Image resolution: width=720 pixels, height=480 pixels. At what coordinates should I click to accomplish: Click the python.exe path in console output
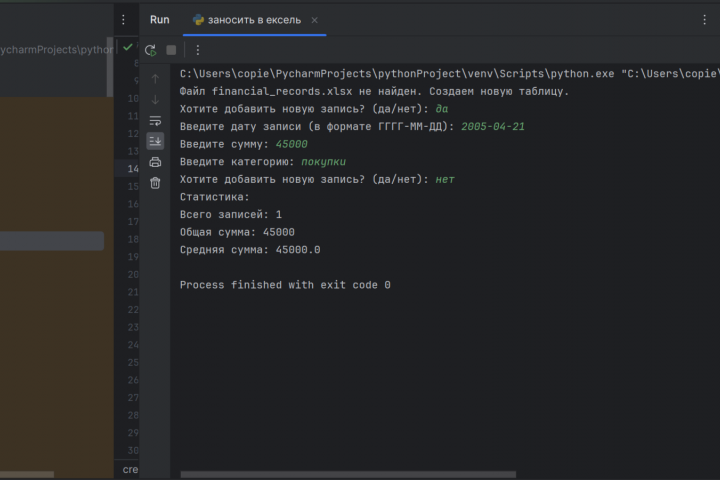(x=397, y=73)
